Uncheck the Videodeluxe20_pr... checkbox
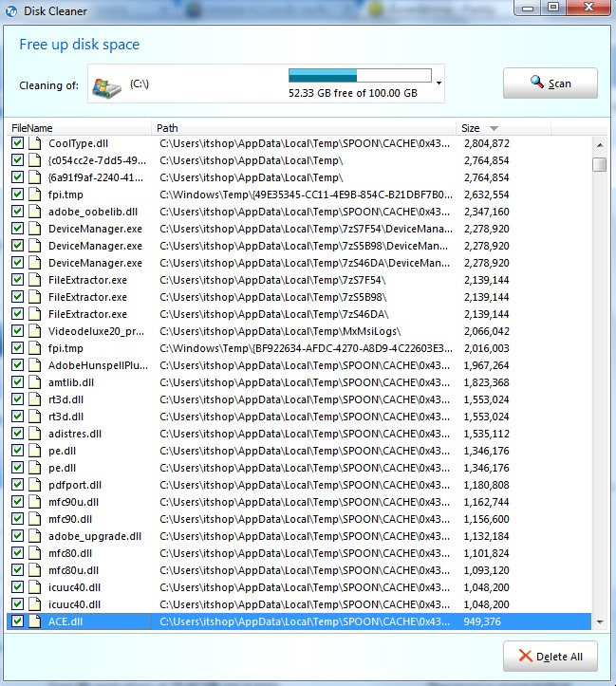Screen dimensions: 616x686 click(x=17, y=331)
